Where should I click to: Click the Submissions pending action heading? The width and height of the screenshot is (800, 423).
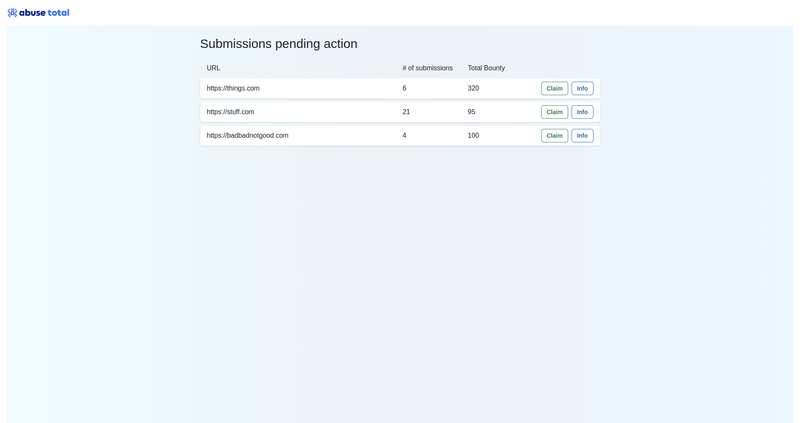pyautogui.click(x=279, y=44)
